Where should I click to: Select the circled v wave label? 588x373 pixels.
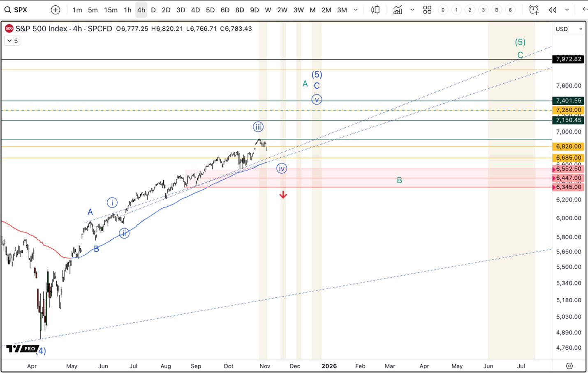pos(317,99)
